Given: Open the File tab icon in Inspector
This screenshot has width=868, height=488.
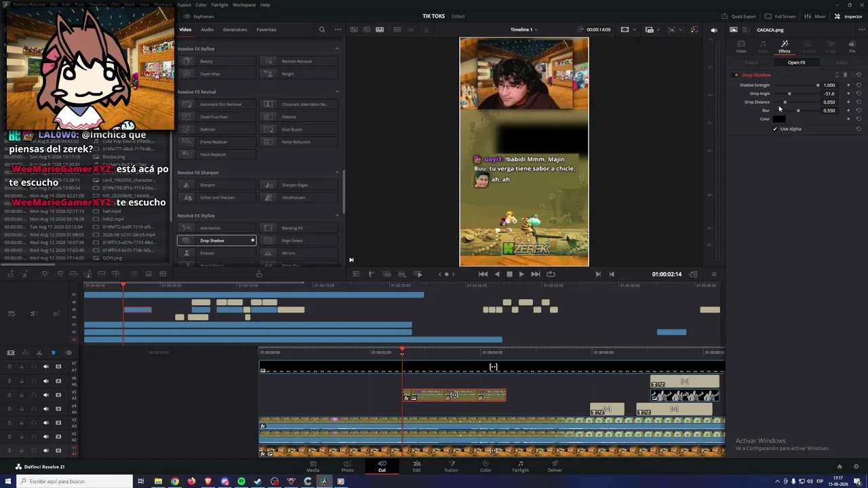Looking at the screenshot, I should pyautogui.click(x=852, y=46).
